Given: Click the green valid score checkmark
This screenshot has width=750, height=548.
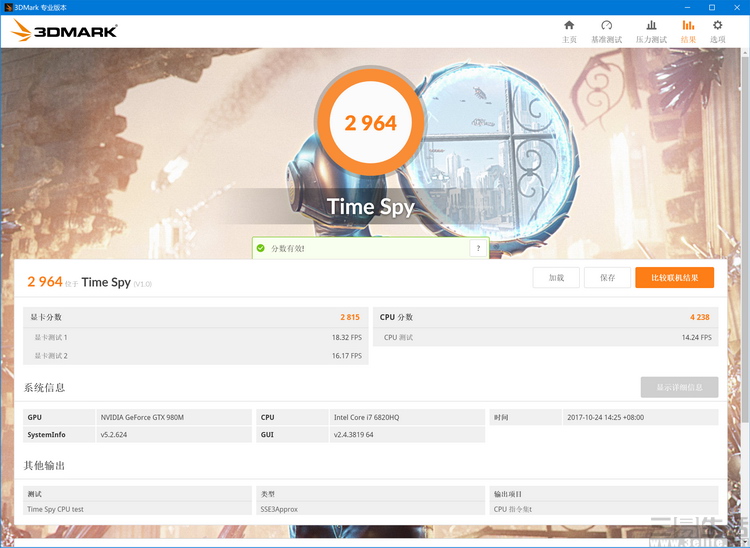Looking at the screenshot, I should pos(261,248).
